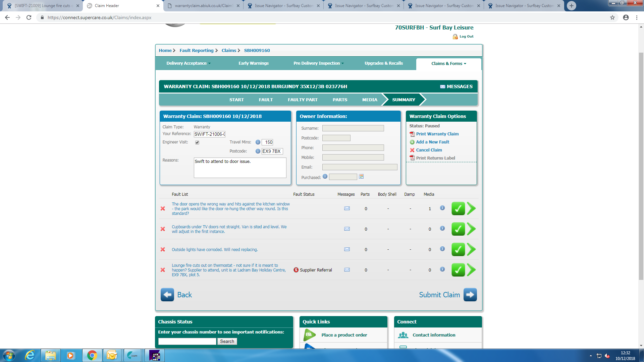Open message envelope for lounge fire fault
Screen dimensions: 644x362
347,270
